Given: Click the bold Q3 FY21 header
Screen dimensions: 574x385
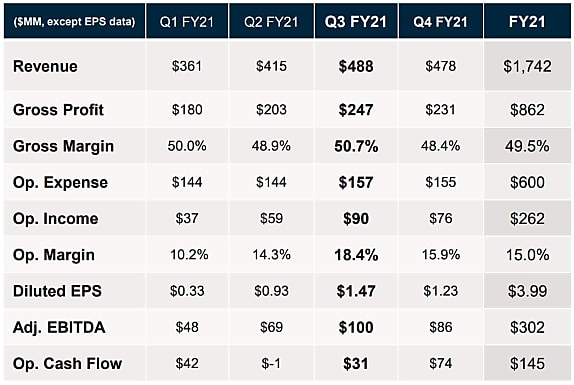Looking at the screenshot, I should pos(356,22).
